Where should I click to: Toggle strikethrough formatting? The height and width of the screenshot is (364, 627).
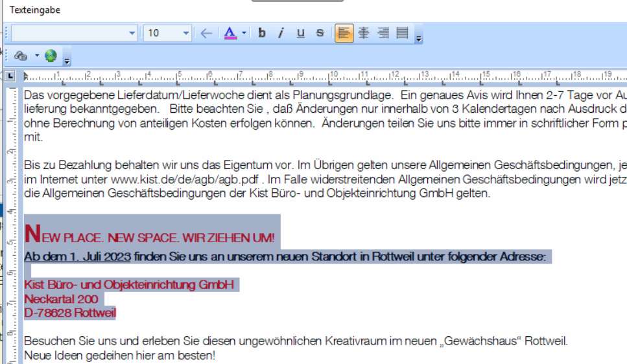[x=320, y=33]
